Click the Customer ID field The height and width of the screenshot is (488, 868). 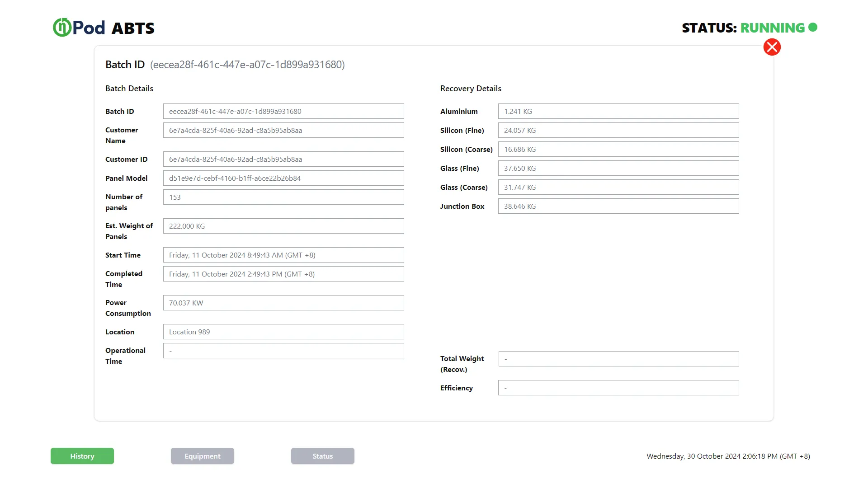(x=283, y=159)
